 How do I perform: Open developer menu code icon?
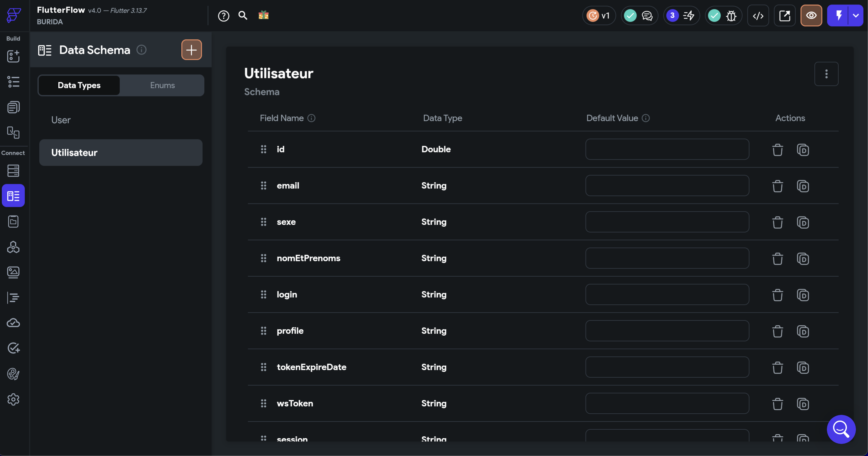(x=758, y=15)
